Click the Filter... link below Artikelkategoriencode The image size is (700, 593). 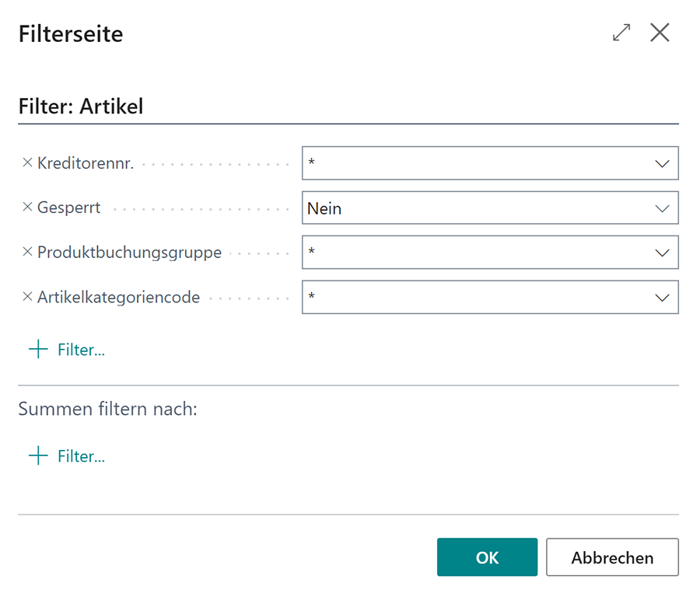tap(80, 349)
